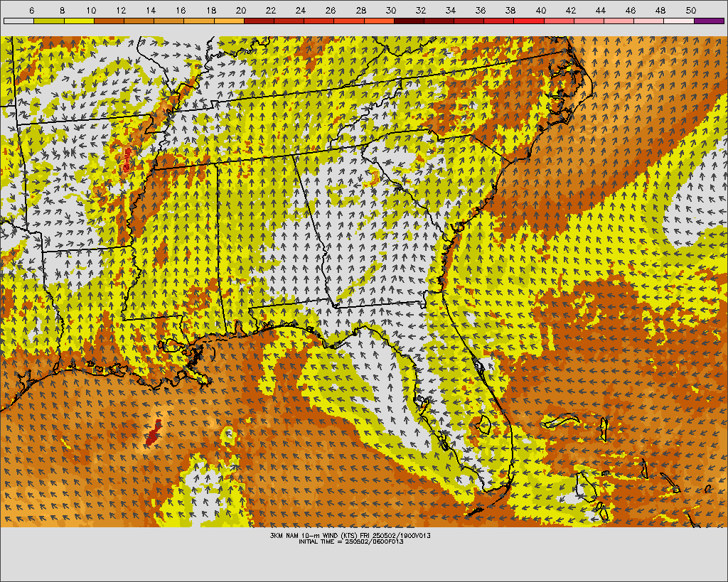Click the legend label "22"

click(271, 10)
